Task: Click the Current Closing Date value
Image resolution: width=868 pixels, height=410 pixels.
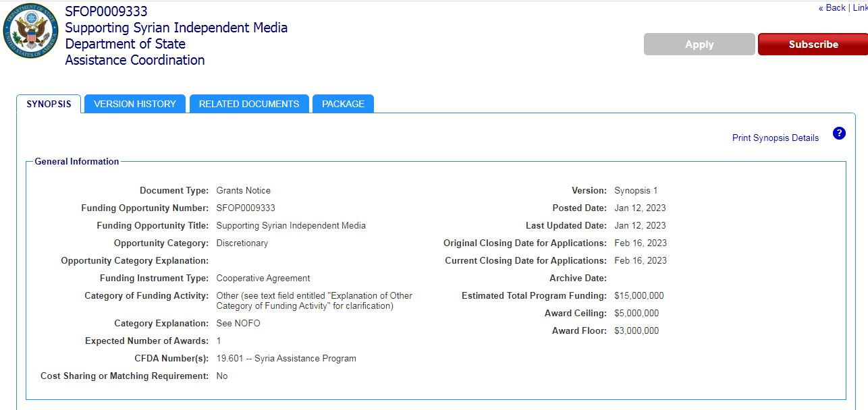Action: [x=641, y=261]
